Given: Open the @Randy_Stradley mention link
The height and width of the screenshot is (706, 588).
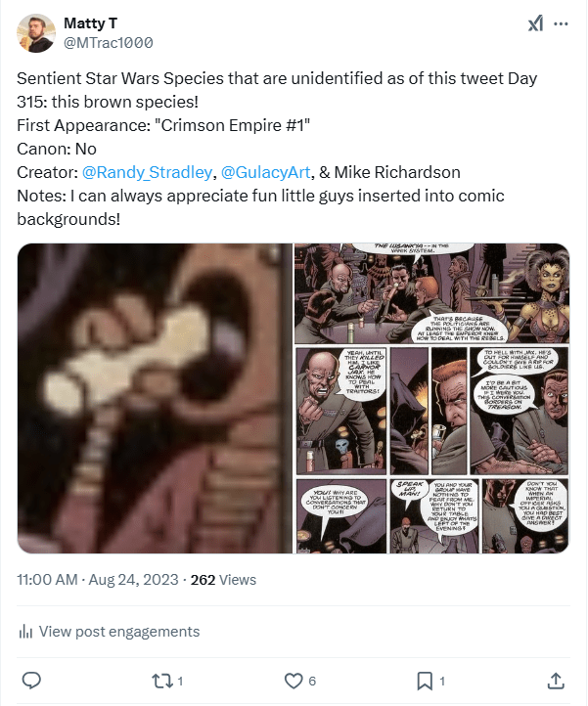Looking at the screenshot, I should (x=147, y=172).
